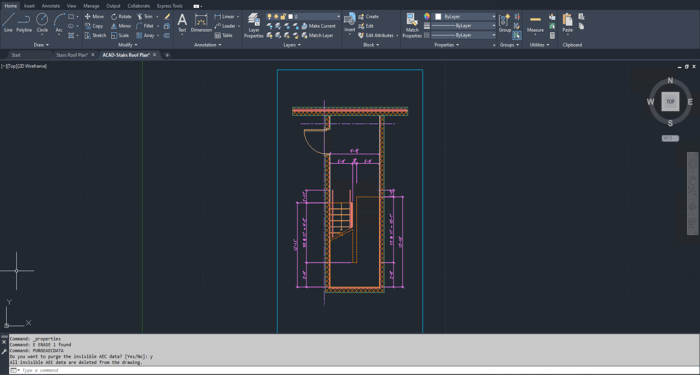Click the Move tool

94,17
